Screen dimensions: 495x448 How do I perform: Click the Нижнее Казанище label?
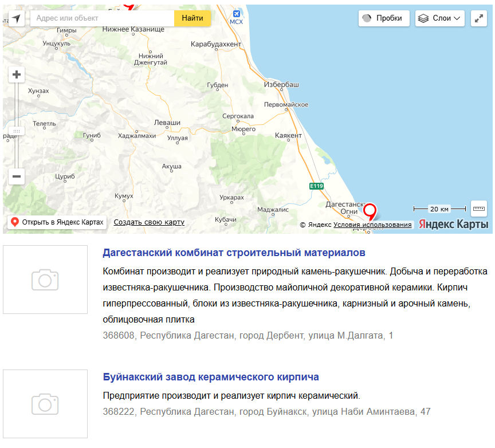tap(133, 29)
